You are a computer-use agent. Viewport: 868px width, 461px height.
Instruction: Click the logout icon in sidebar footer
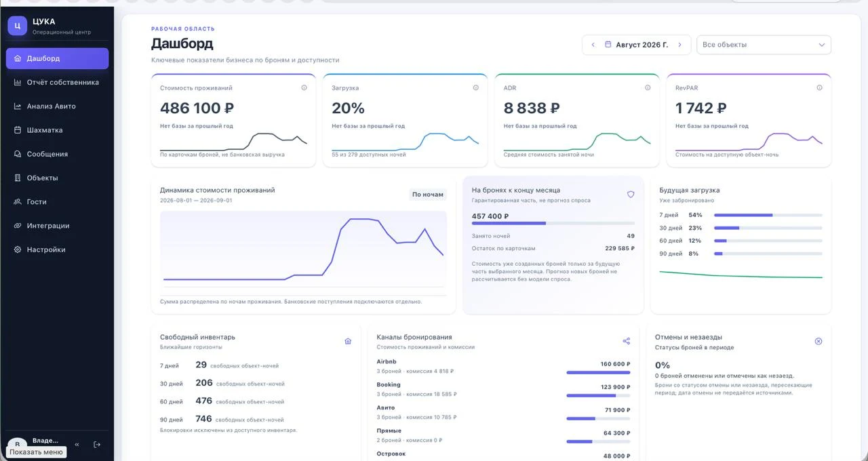point(97,445)
